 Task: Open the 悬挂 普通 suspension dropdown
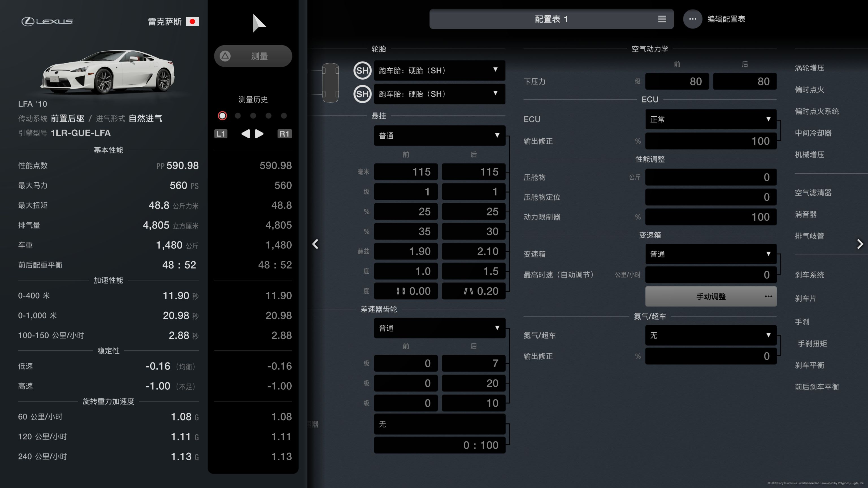coord(439,135)
